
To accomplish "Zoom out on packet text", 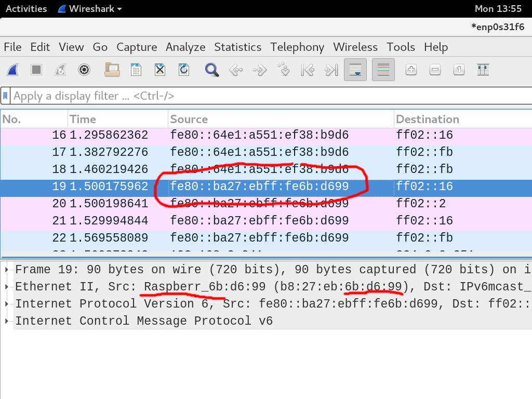I will [x=435, y=70].
